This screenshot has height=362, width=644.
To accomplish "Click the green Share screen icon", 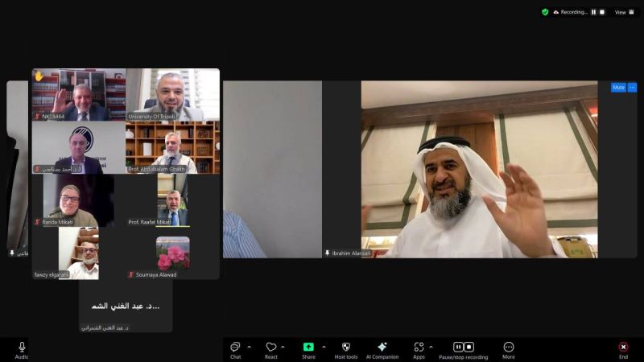I will point(308,348).
